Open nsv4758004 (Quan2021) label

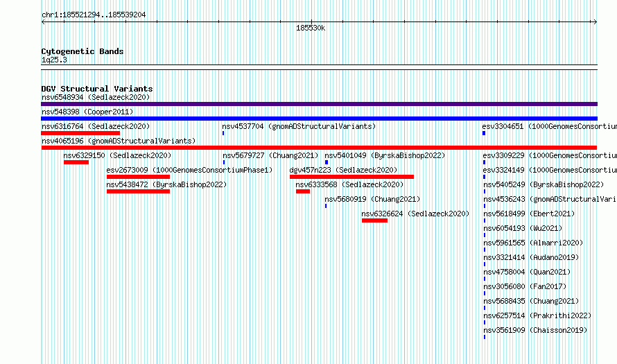(x=527, y=272)
